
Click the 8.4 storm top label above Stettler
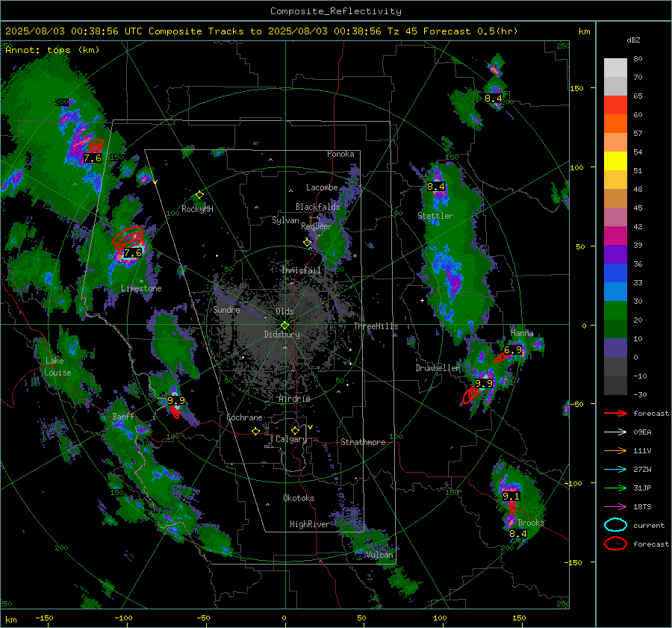(x=436, y=187)
